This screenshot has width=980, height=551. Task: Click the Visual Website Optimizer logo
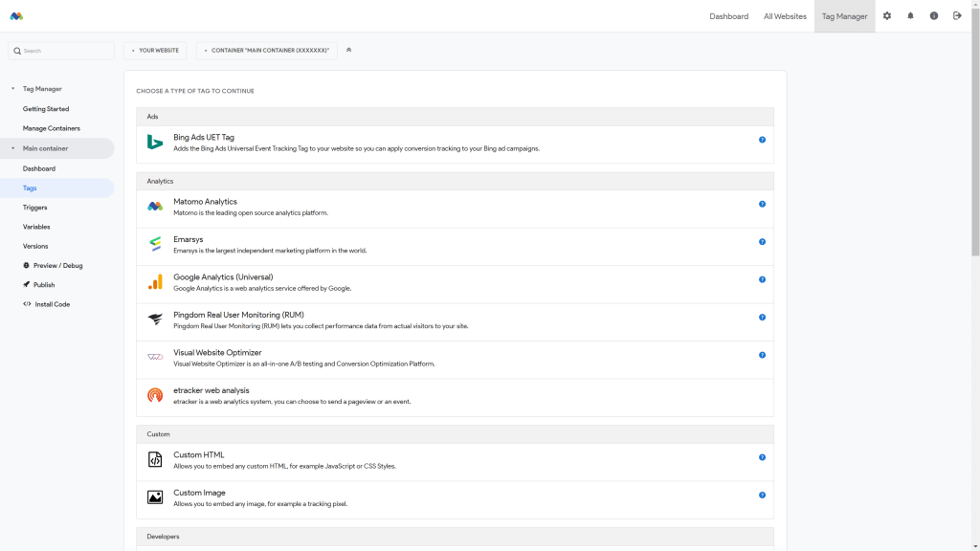coord(155,358)
